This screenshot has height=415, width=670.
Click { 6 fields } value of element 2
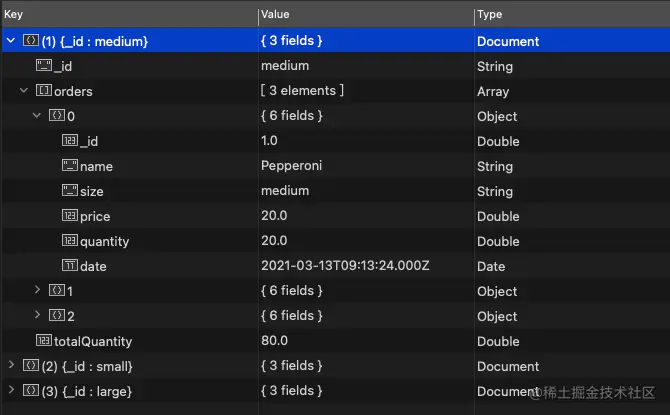291,315
